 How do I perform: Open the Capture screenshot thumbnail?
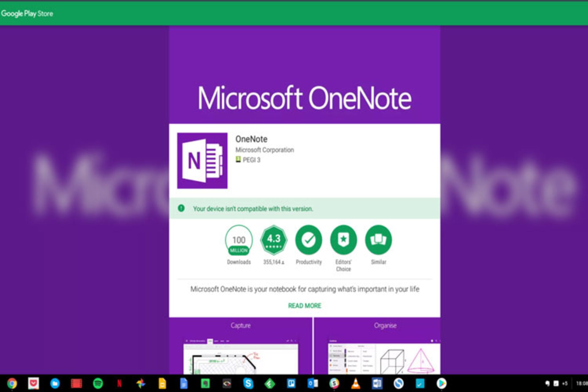click(x=241, y=346)
